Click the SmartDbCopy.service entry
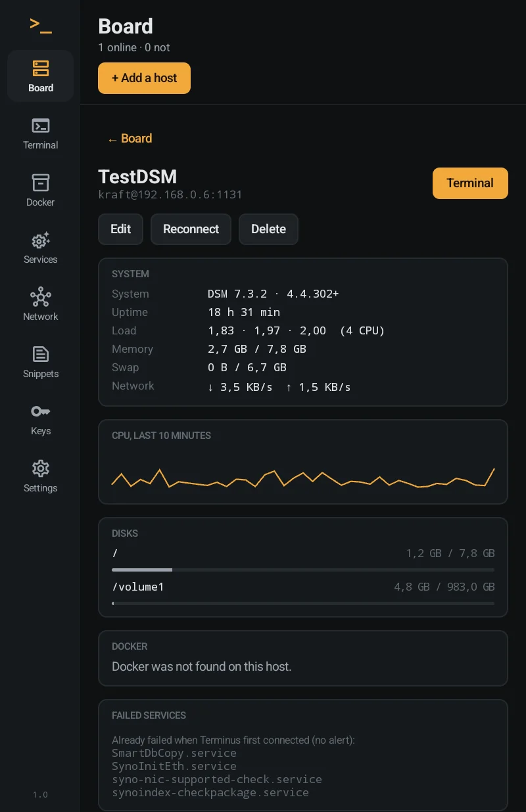Viewport: 526px width, 812px height. [174, 753]
